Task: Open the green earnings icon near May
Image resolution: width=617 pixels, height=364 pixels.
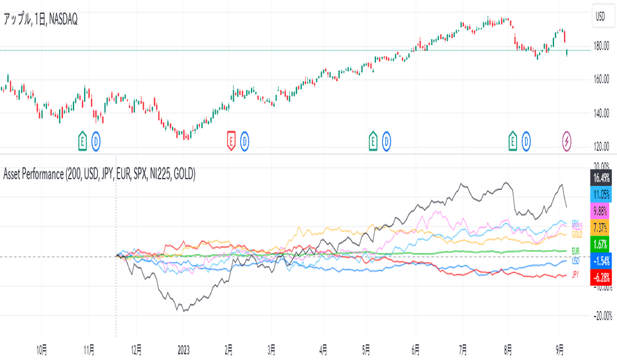Action: [x=373, y=141]
